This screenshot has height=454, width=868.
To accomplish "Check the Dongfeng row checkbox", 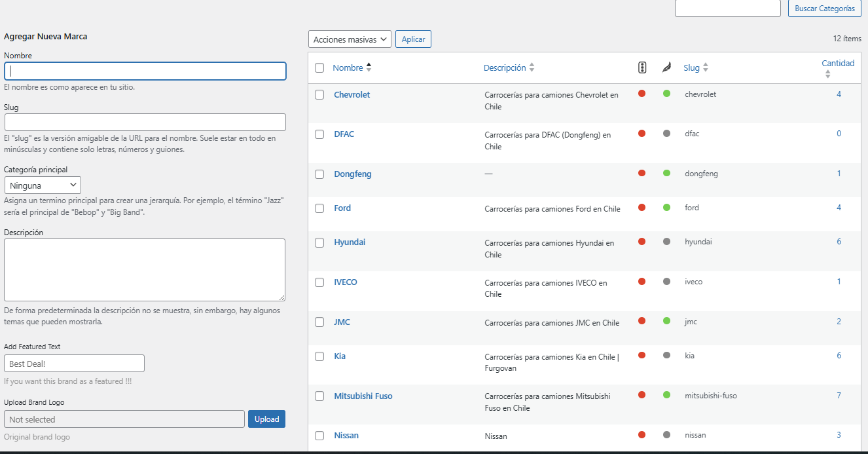I will pyautogui.click(x=319, y=174).
